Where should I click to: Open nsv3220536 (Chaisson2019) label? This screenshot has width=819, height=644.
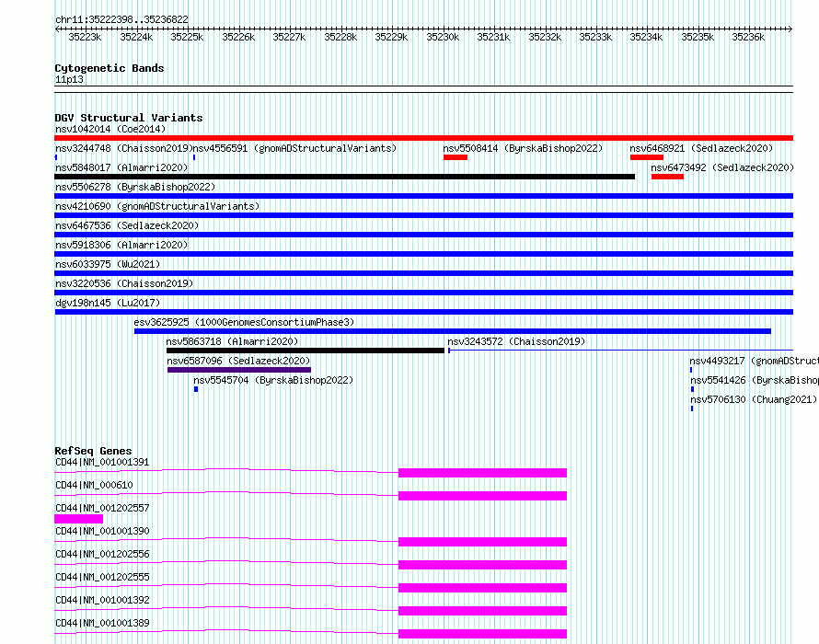124,283
